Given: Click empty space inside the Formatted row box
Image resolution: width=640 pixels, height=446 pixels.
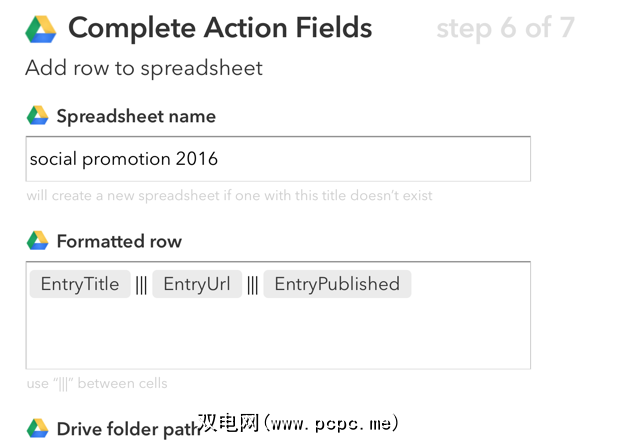Looking at the screenshot, I should click(x=278, y=335).
